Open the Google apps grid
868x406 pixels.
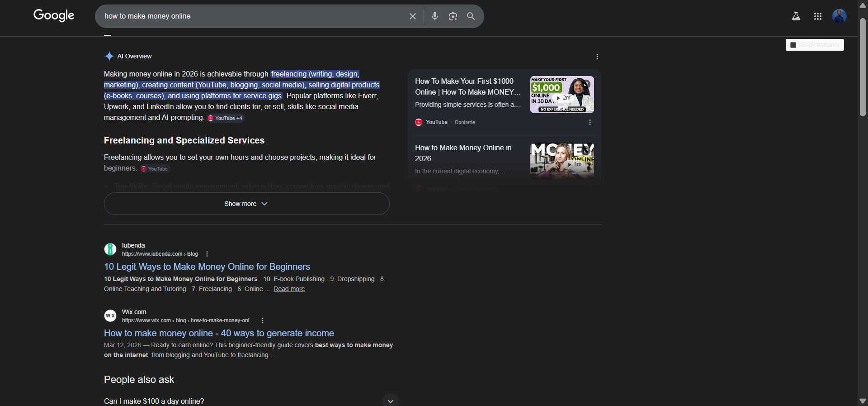coord(817,16)
